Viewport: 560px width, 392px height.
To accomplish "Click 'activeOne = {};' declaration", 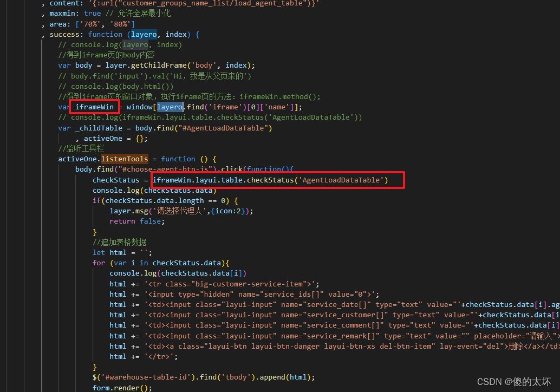I will coord(116,139).
